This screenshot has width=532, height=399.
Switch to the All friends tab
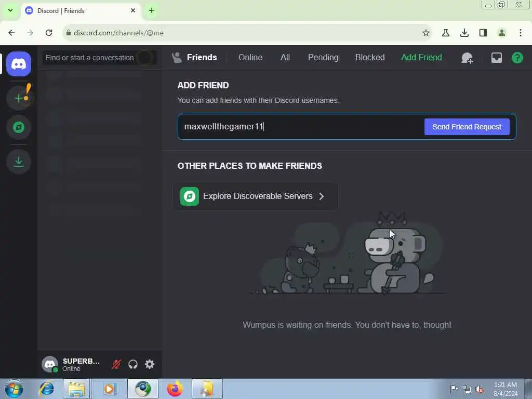pyautogui.click(x=285, y=57)
